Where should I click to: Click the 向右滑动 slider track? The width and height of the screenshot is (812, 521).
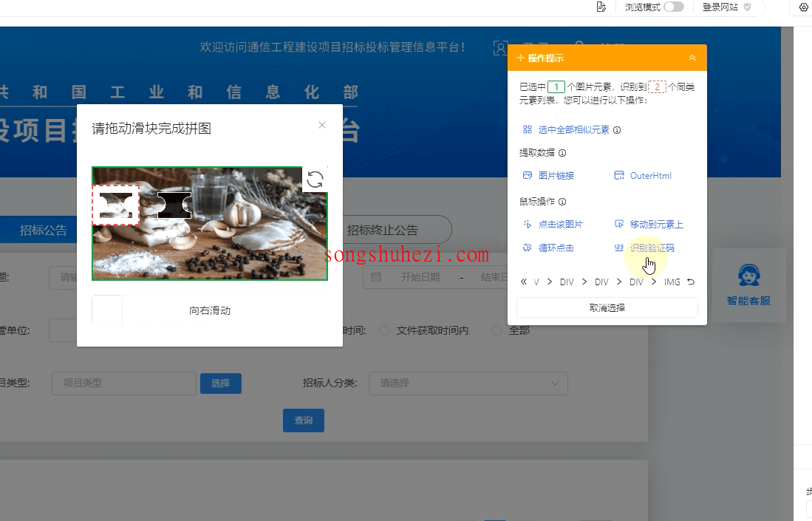[x=210, y=310]
